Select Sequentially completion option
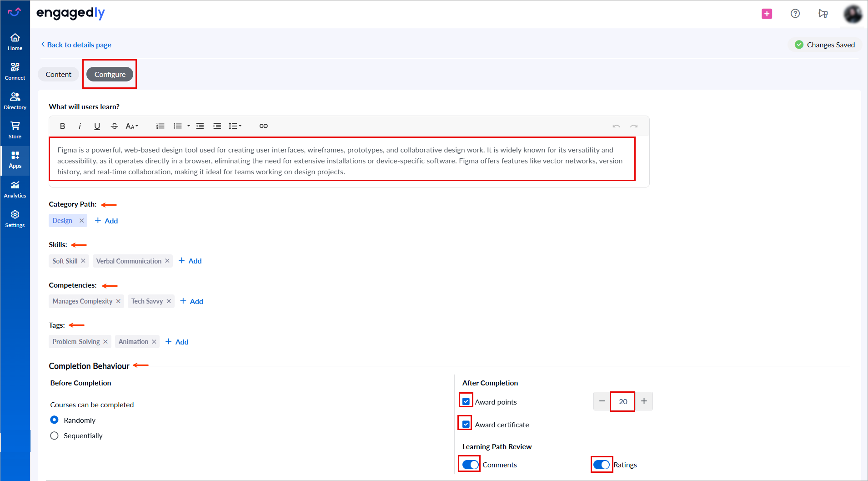Viewport: 868px width, 481px height. click(54, 435)
